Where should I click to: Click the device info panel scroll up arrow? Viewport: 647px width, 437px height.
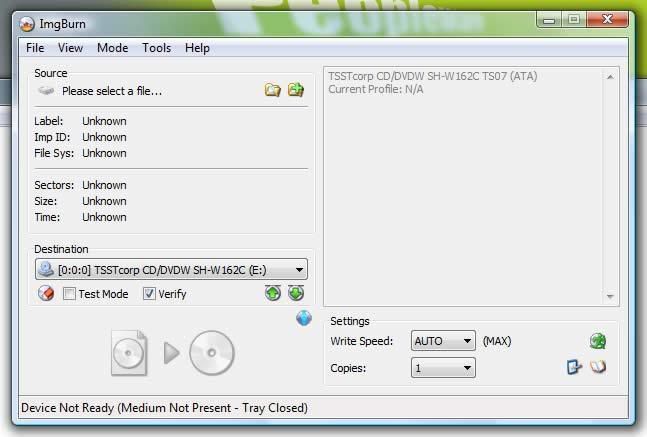[610, 77]
